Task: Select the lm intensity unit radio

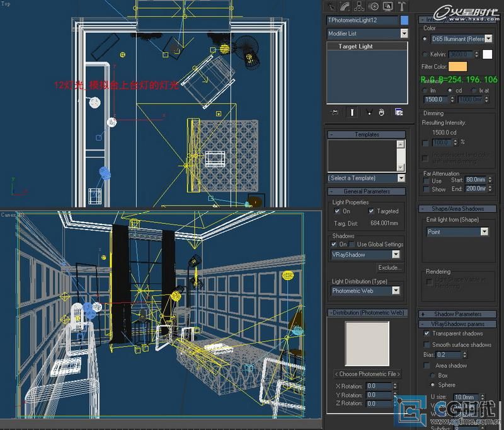Action: [425, 90]
